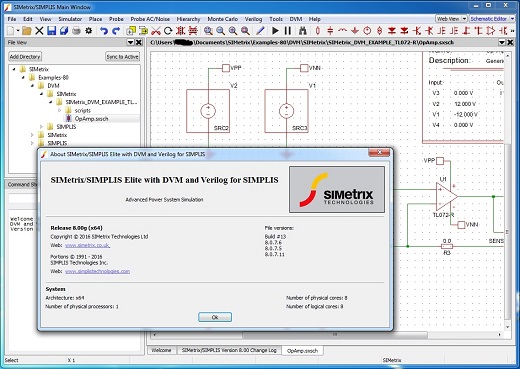The width and height of the screenshot is (520, 369).
Task: Open the simplistechnologies.com link
Action: click(97, 271)
